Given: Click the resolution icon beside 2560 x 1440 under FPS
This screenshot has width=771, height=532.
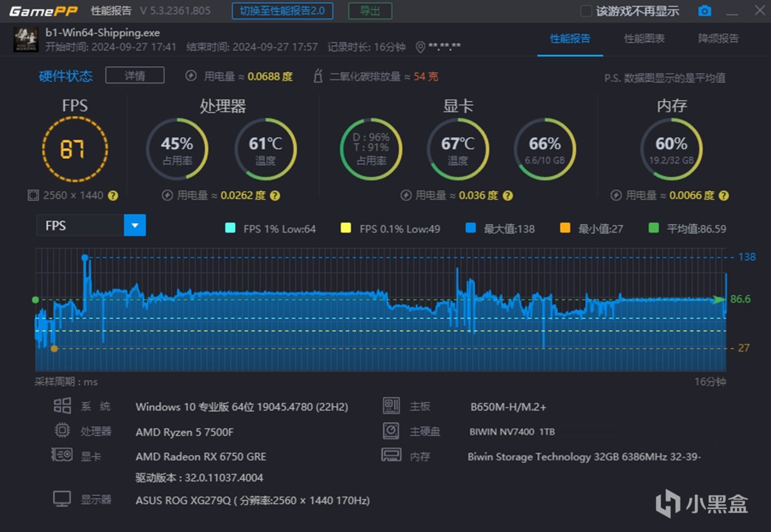Looking at the screenshot, I should (33, 196).
